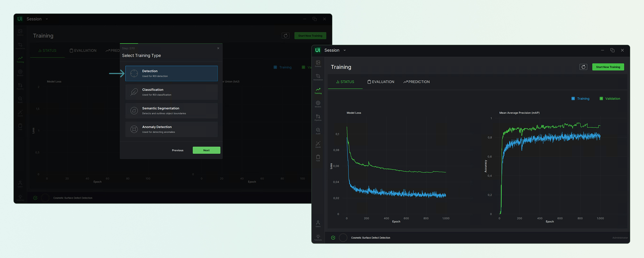Viewport: 644px width, 258px height.
Task: Close the Select Training Type dialog
Action: (218, 48)
